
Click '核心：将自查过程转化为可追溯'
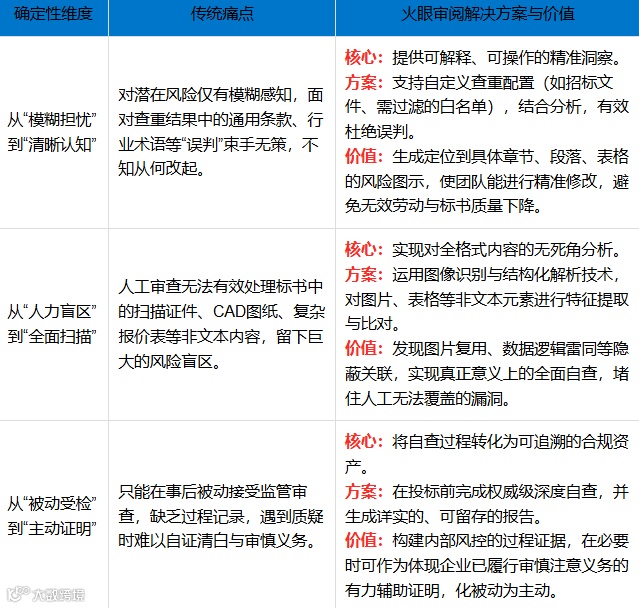(487, 442)
